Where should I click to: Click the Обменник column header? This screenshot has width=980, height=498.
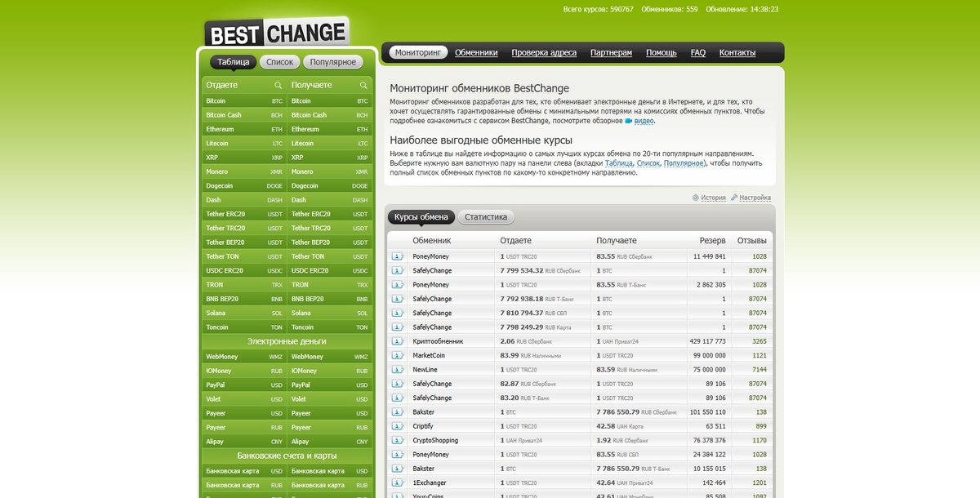point(431,241)
